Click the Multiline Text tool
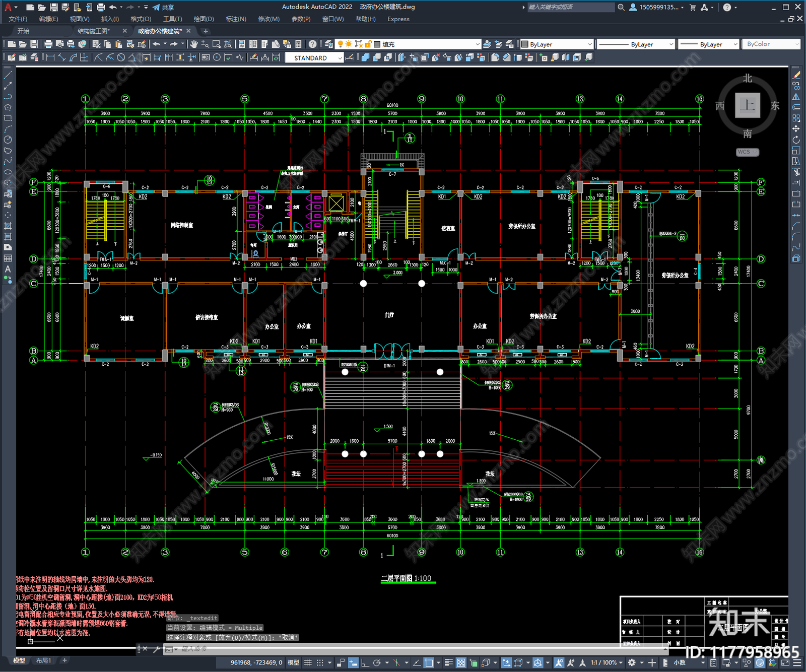 pyautogui.click(x=8, y=270)
